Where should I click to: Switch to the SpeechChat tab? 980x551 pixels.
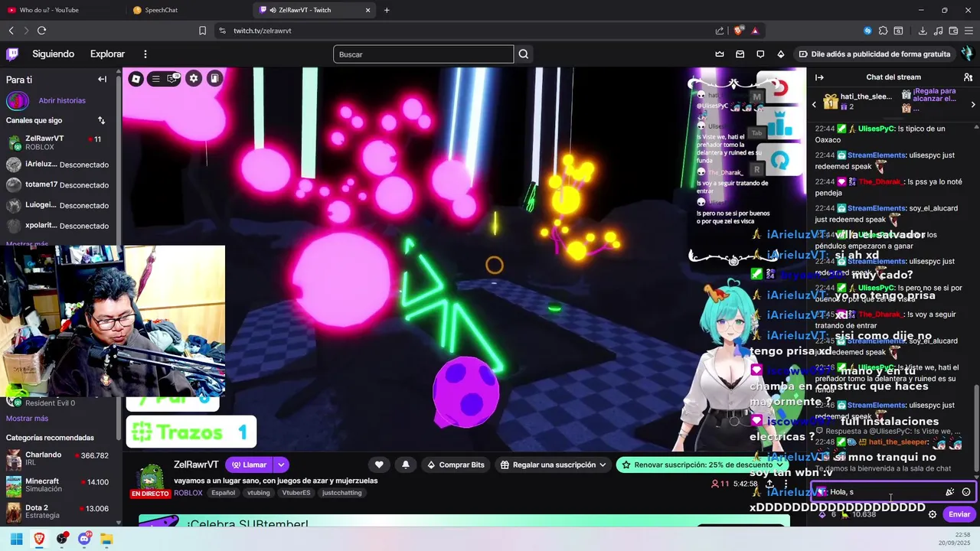pyautogui.click(x=188, y=10)
